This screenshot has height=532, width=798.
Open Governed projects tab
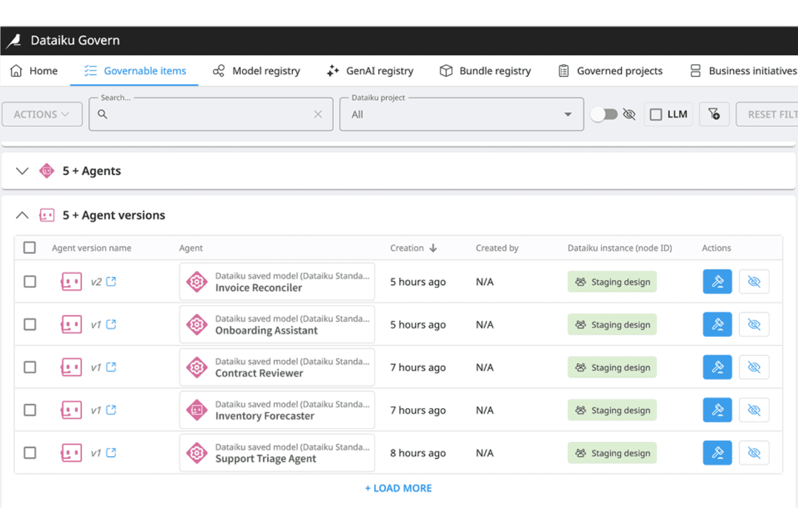point(610,71)
